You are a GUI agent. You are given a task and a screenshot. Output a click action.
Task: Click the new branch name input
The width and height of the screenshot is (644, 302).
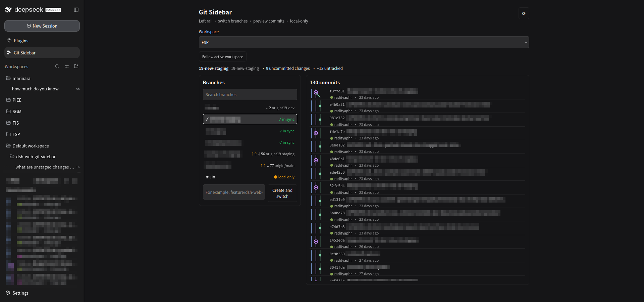pos(234,192)
